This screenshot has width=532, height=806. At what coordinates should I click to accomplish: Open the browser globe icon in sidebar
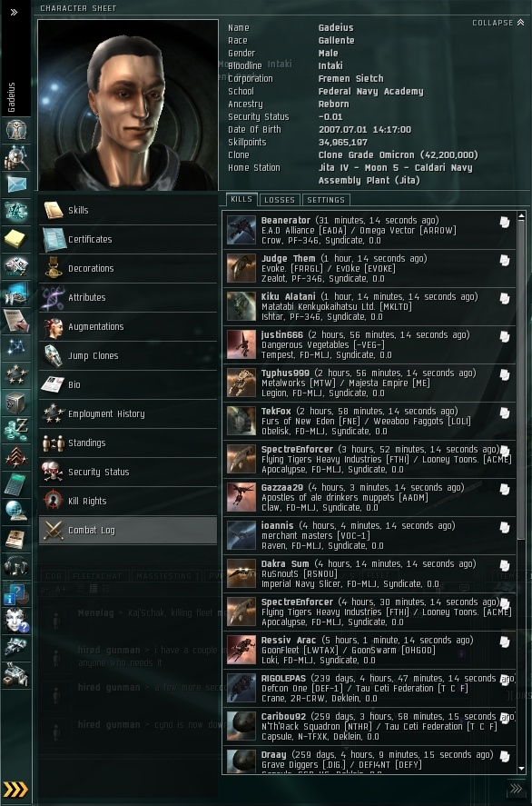[16, 512]
